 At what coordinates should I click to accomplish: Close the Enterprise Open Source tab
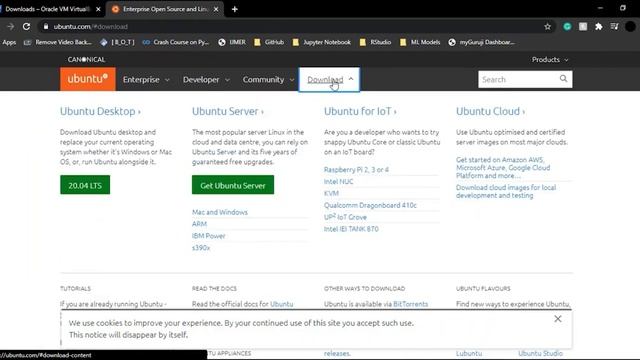(216, 9)
